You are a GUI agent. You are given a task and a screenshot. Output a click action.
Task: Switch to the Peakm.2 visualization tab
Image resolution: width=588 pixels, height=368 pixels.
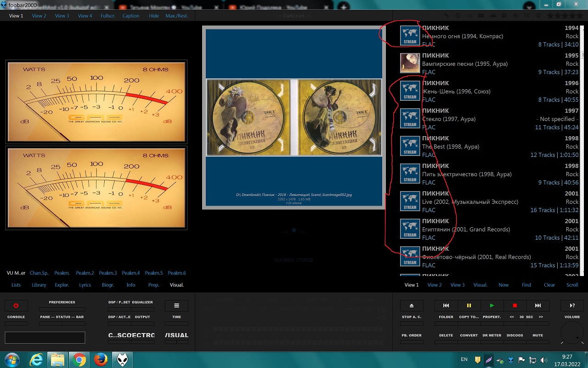tap(85, 273)
